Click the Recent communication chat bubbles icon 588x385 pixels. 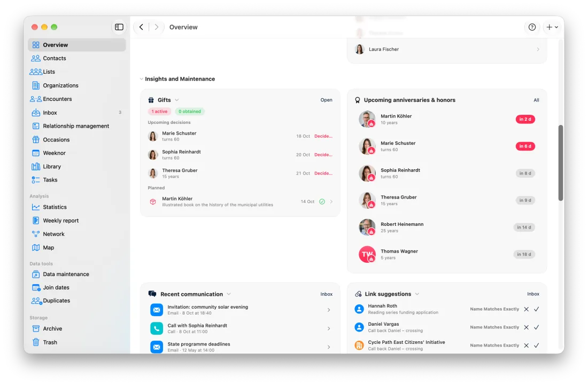coord(152,294)
